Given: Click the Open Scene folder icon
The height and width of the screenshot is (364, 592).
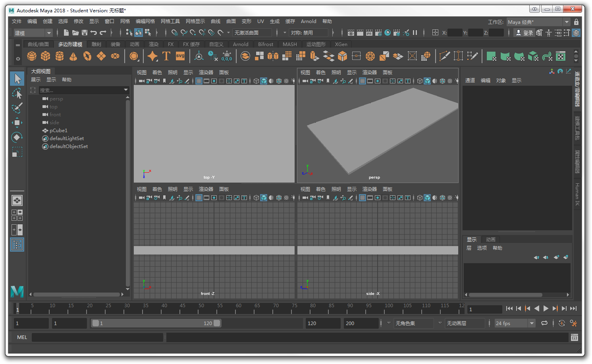Looking at the screenshot, I should point(75,33).
